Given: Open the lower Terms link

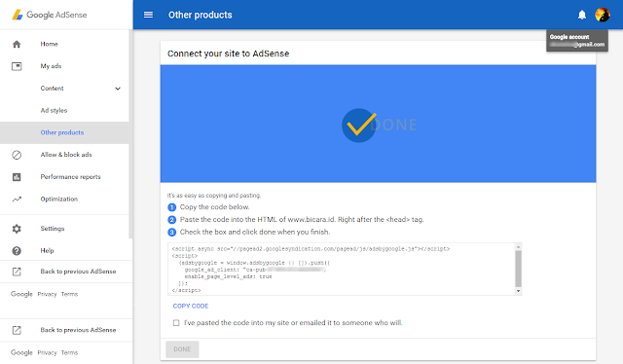Looking at the screenshot, I should (x=69, y=352).
